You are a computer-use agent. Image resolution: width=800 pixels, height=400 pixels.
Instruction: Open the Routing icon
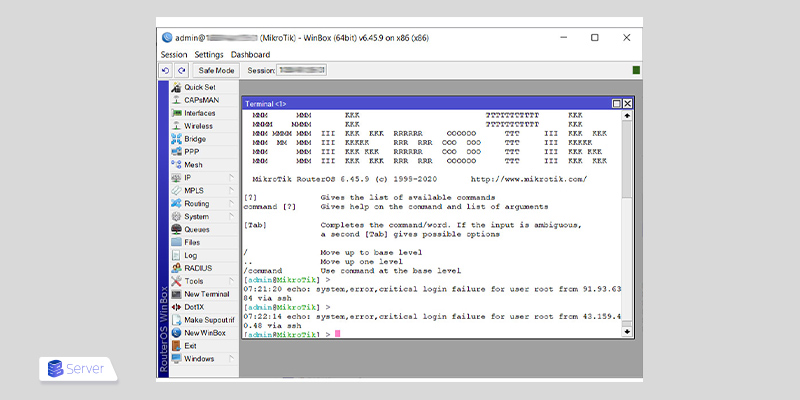(x=176, y=204)
